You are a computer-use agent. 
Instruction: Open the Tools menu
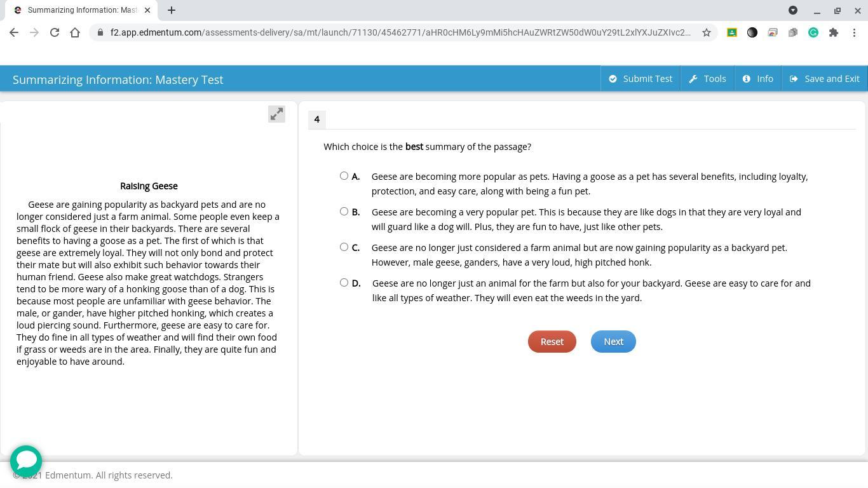coord(707,79)
